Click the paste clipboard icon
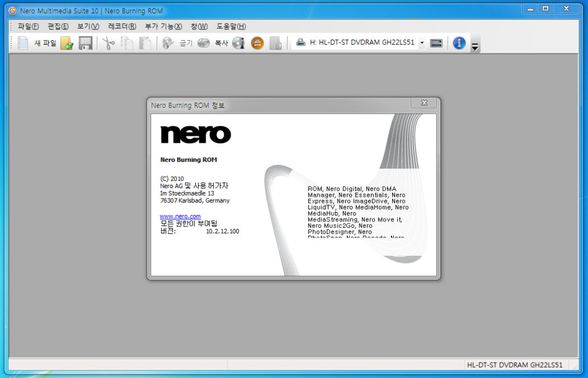This screenshot has width=588, height=378. pyautogui.click(x=145, y=43)
